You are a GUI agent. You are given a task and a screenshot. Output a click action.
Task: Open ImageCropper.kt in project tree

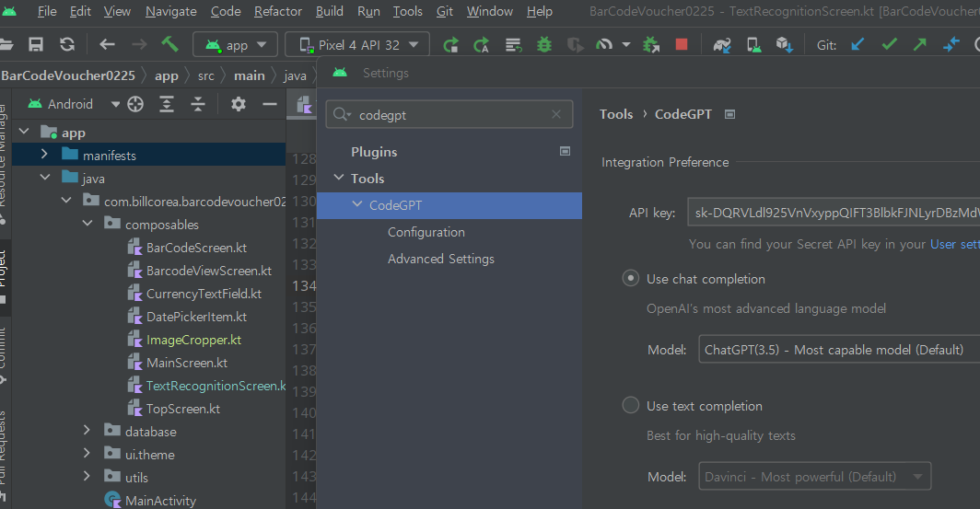[x=193, y=340]
